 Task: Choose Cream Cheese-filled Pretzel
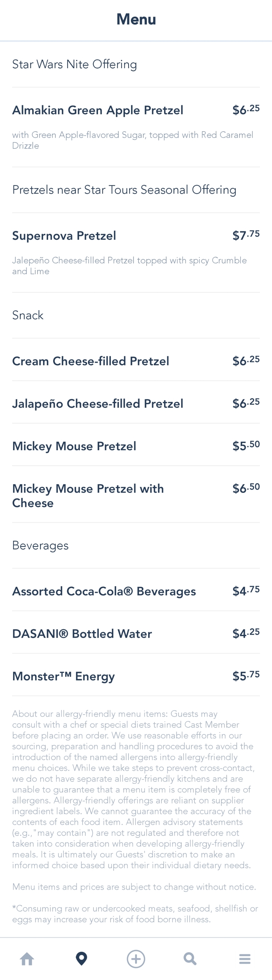point(91,361)
